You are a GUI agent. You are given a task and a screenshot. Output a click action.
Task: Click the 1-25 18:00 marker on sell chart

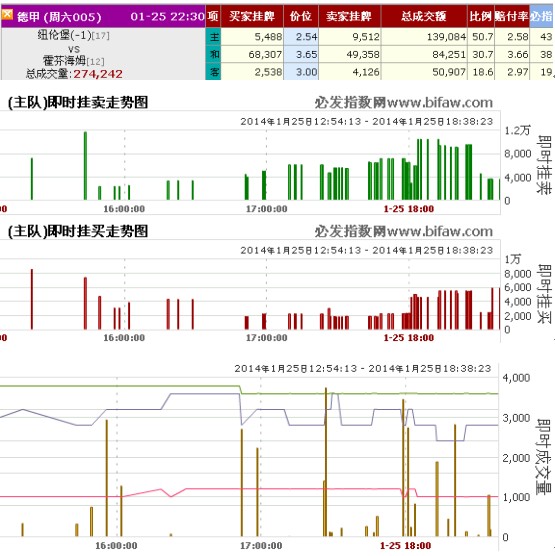(409, 209)
